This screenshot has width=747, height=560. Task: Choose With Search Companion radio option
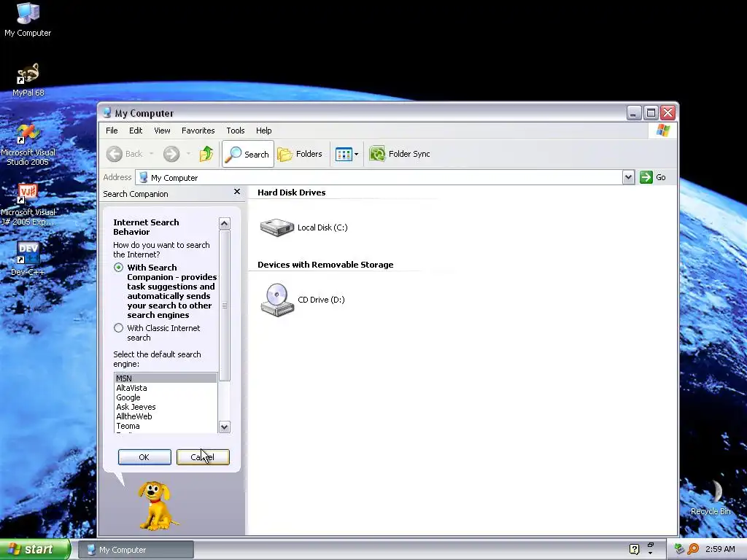point(119,268)
